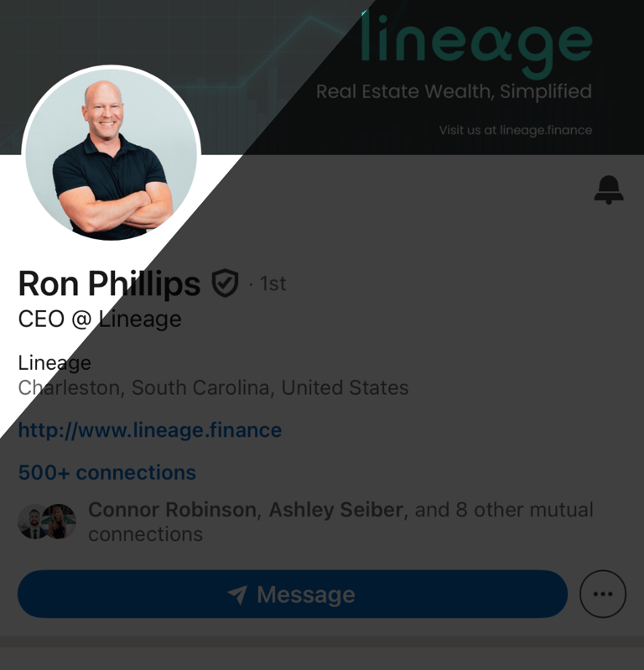Click the Message button
The height and width of the screenshot is (670, 644).
[x=293, y=594]
